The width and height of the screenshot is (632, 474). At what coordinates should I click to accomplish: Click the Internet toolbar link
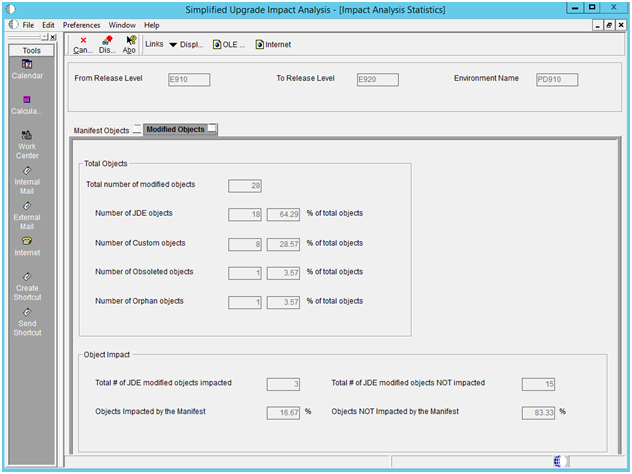point(272,45)
